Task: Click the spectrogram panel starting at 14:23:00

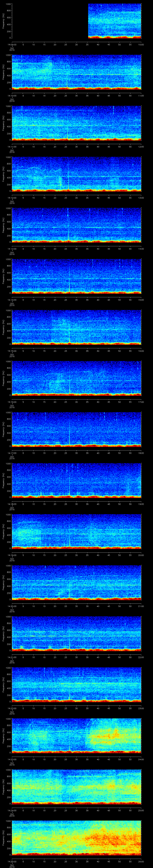Action: pos(76,736)
